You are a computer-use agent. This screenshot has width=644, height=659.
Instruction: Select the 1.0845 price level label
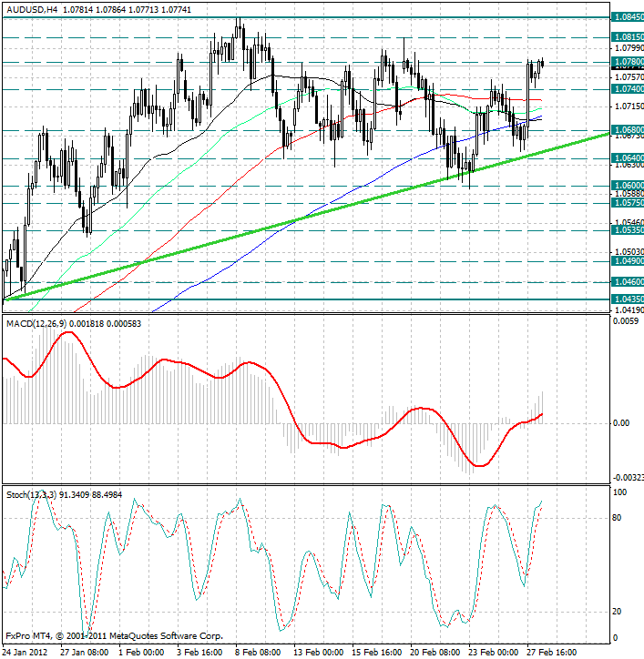(x=628, y=17)
